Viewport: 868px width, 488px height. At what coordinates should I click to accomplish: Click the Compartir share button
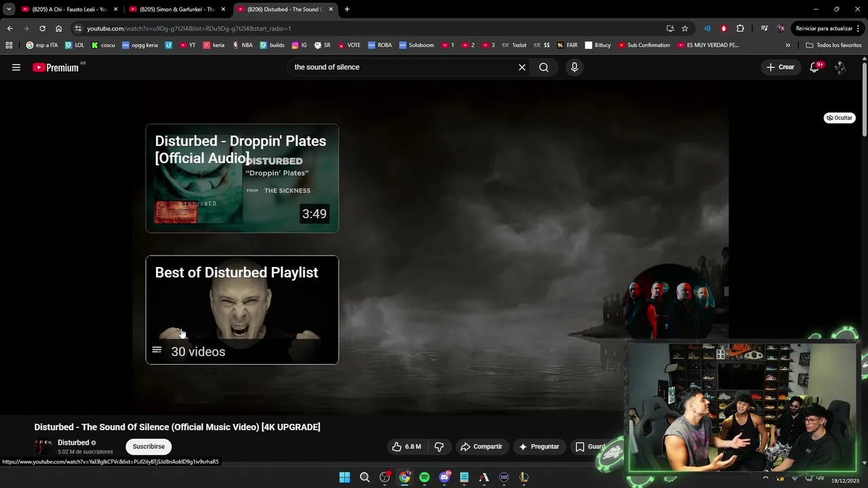pyautogui.click(x=481, y=447)
